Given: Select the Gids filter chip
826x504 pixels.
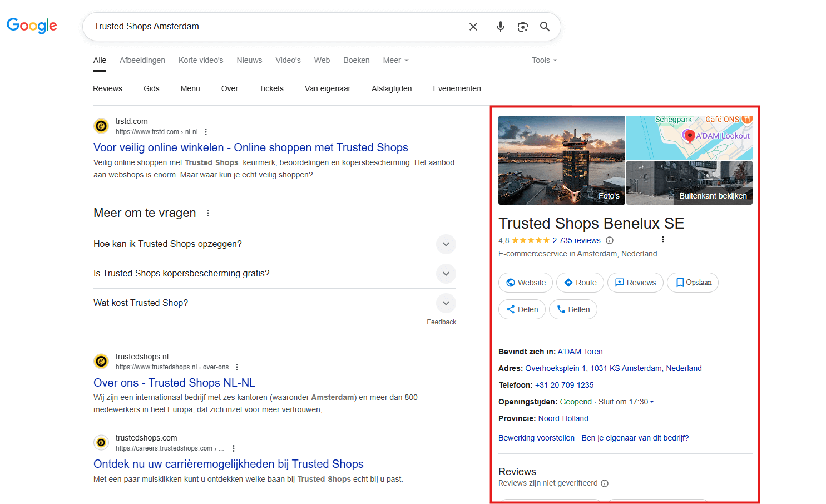Looking at the screenshot, I should (x=151, y=88).
